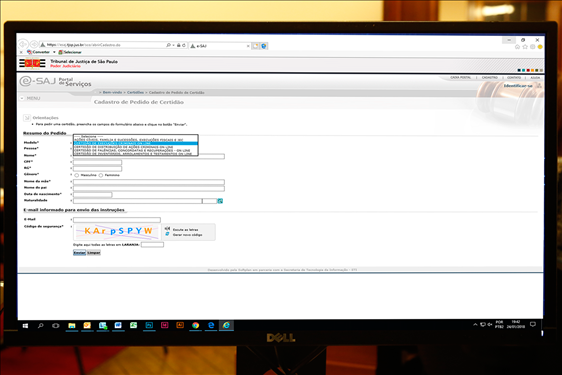Click the browser Forward arrow
Viewport: 562px width, 375px height.
[x=34, y=44]
